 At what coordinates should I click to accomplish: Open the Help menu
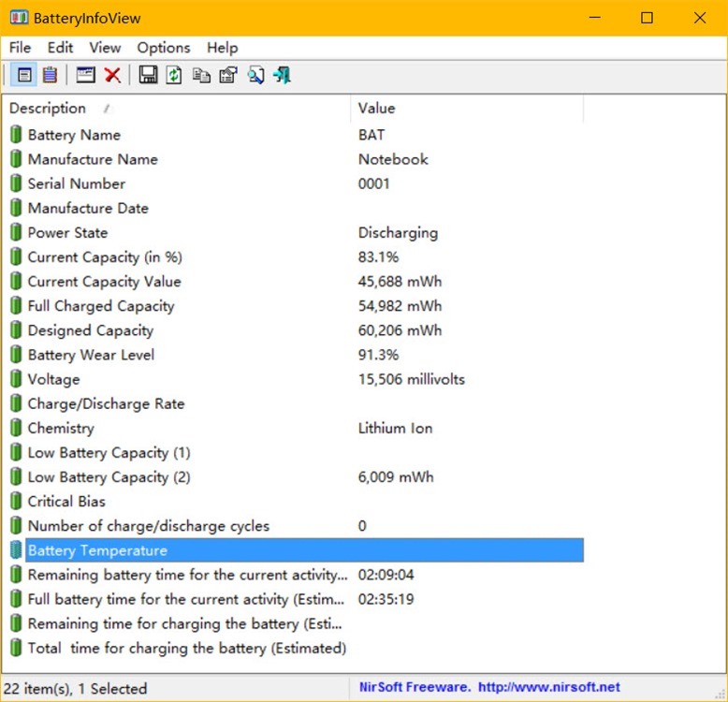223,48
